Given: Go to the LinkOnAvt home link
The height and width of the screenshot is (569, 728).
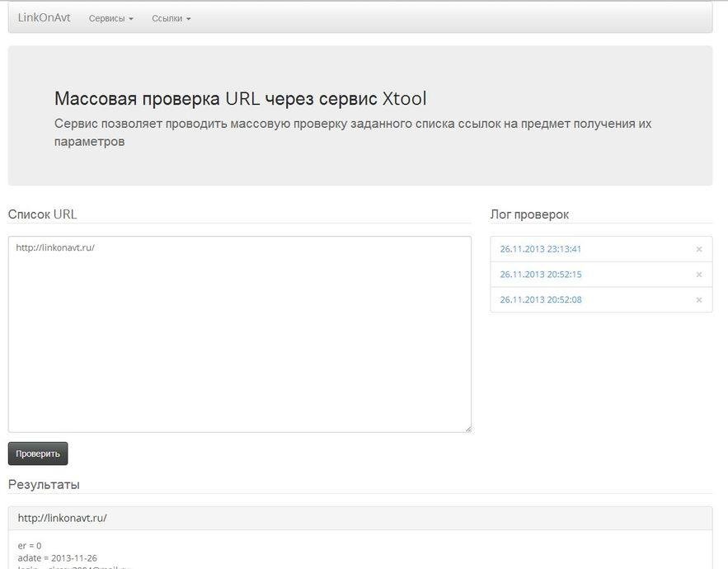Looking at the screenshot, I should click(45, 17).
